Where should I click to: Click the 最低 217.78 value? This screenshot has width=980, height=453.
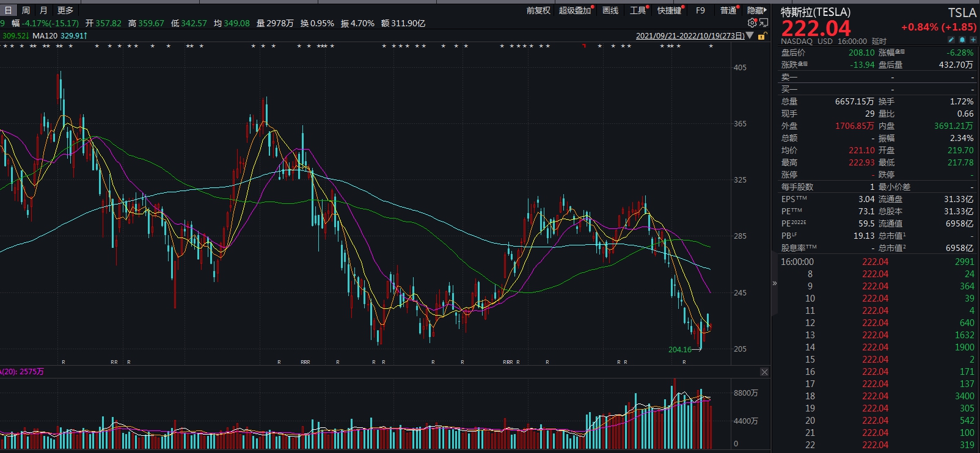coord(960,162)
